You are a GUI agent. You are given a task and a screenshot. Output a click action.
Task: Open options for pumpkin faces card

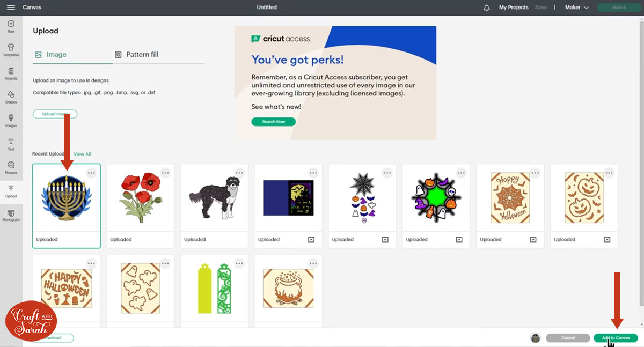coord(609,173)
